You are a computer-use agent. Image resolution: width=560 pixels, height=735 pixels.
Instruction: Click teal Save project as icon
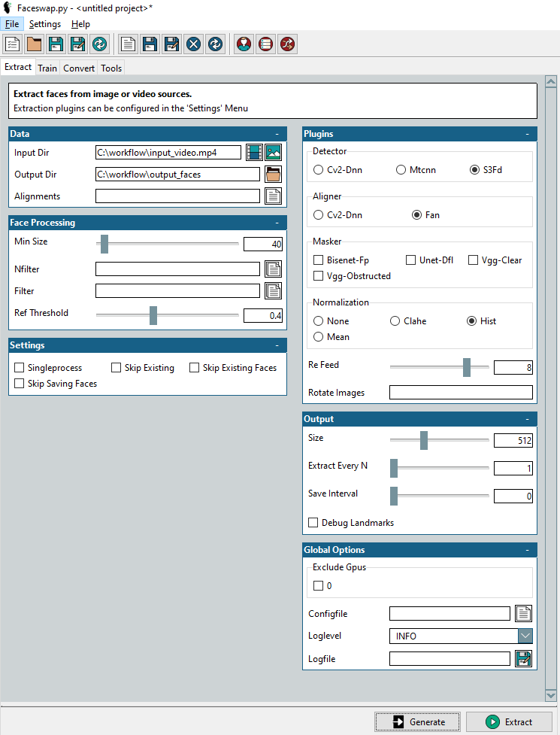point(77,44)
